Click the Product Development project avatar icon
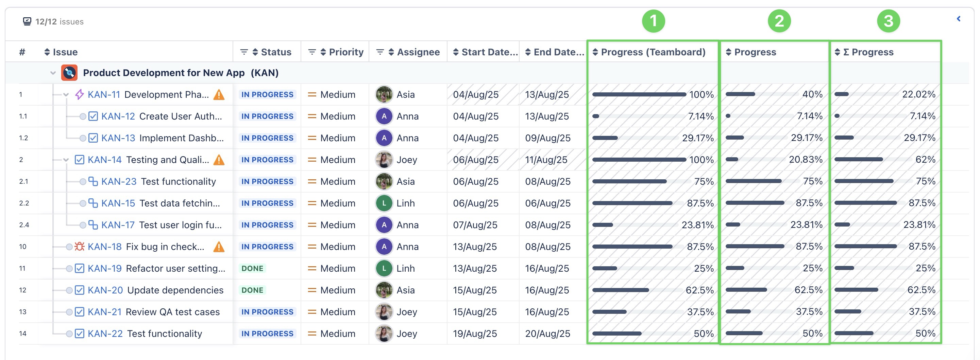The height and width of the screenshot is (360, 980). click(x=69, y=73)
